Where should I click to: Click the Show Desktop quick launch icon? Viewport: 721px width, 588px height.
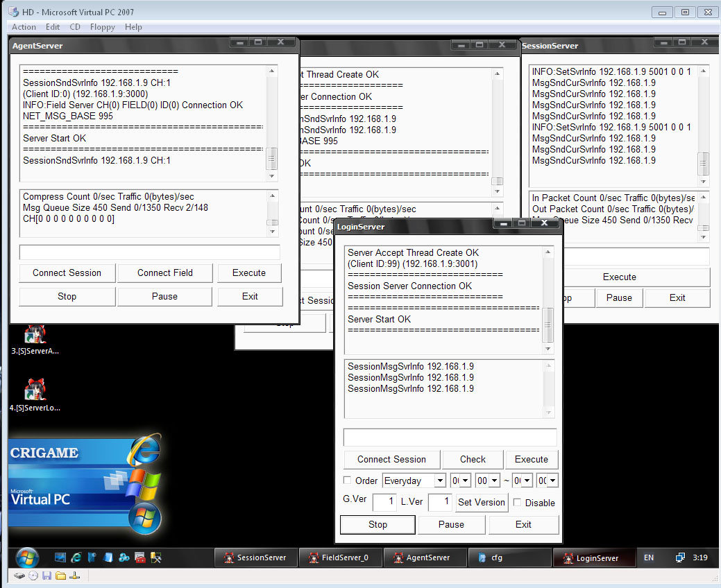[x=60, y=557]
